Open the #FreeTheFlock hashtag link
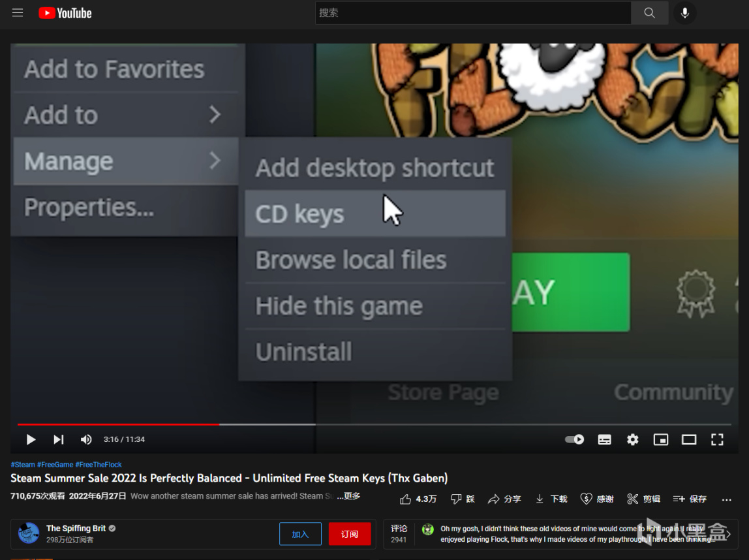This screenshot has width=749, height=560. point(99,464)
